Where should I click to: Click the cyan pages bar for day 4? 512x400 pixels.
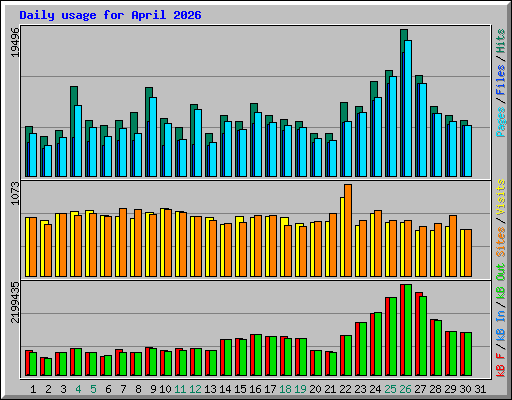click(x=78, y=141)
